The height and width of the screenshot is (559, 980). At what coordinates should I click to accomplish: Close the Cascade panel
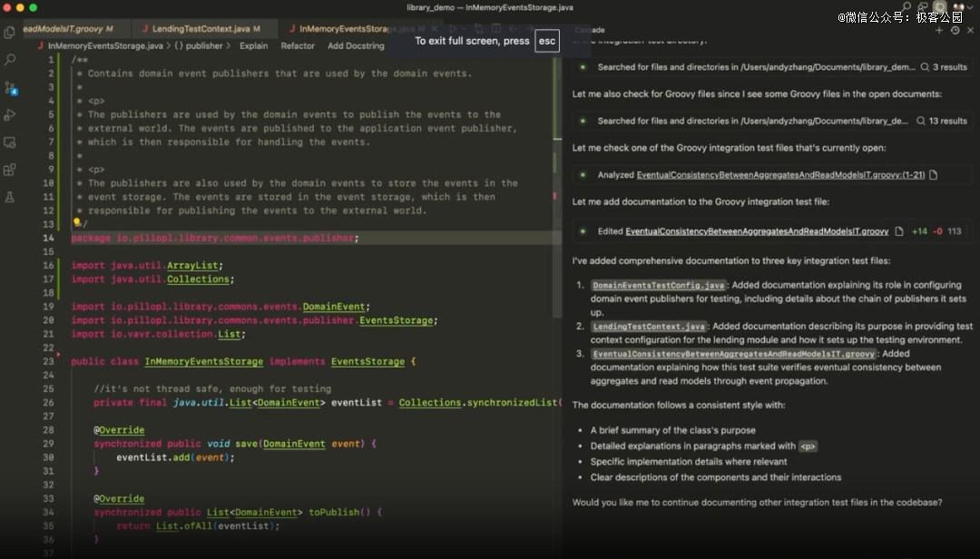[x=970, y=30]
